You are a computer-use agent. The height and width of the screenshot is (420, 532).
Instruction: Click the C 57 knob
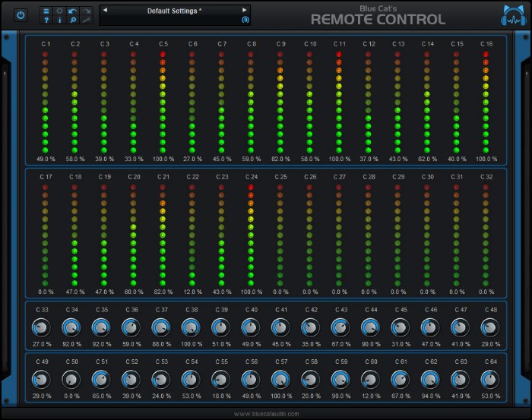tap(280, 380)
